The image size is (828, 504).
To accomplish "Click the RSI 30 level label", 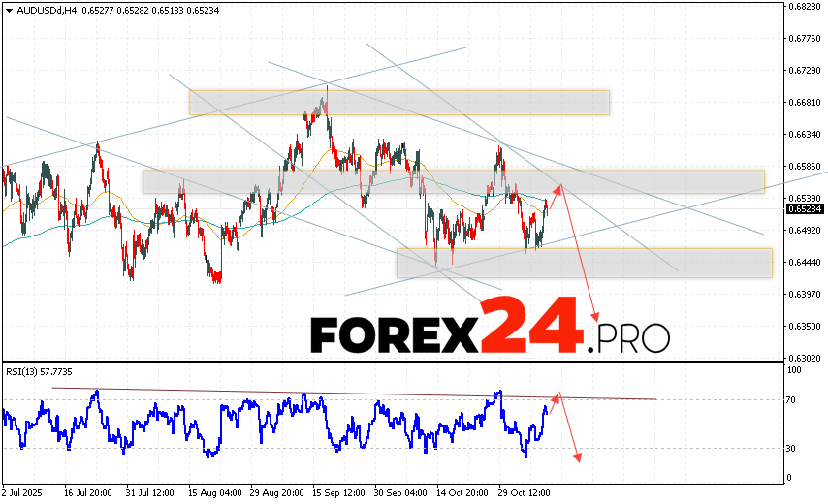I will pos(792,448).
